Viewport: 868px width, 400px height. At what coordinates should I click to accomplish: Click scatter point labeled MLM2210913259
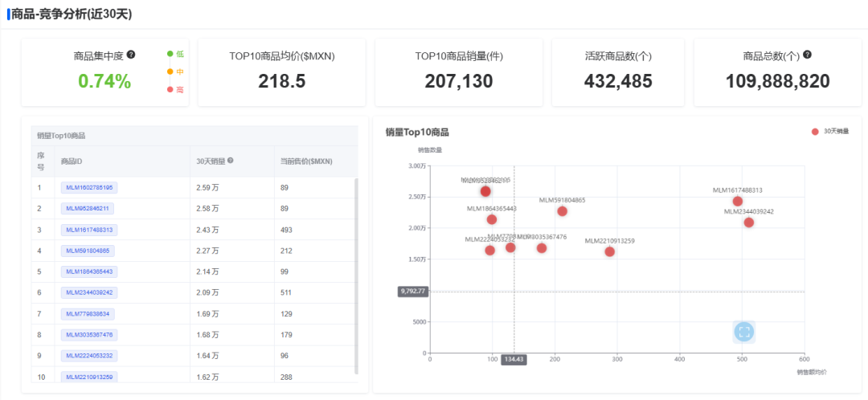click(609, 251)
